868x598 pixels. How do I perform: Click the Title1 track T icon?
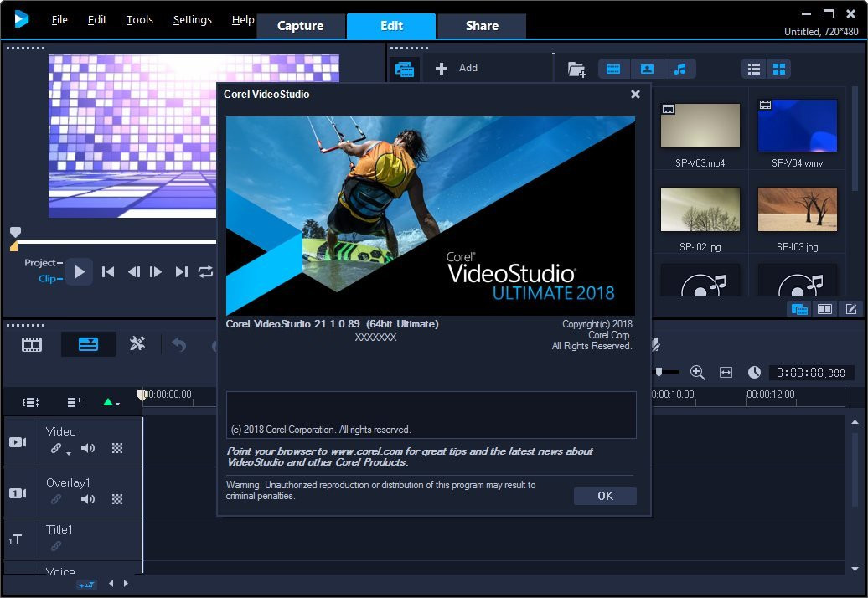15,539
